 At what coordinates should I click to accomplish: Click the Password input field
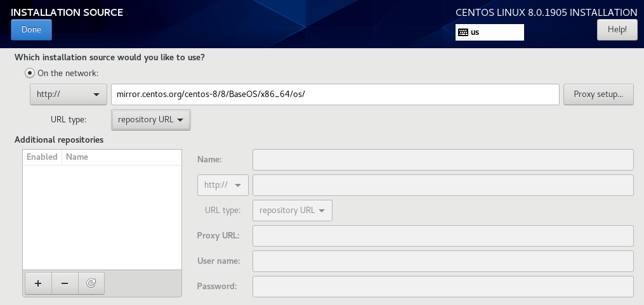[x=443, y=287]
